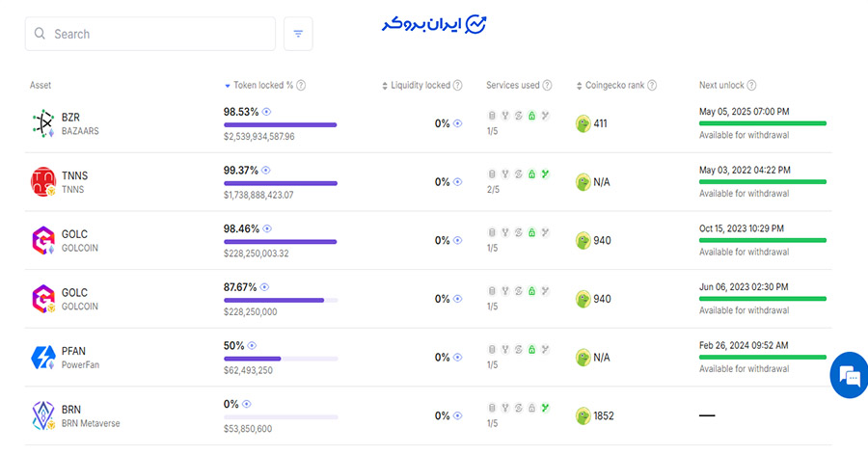
Task: Click the Token locked % help icon
Action: tap(301, 86)
